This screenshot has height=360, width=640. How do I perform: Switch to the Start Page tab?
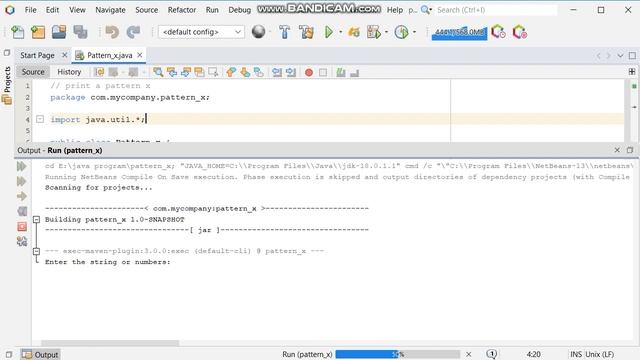point(37,55)
